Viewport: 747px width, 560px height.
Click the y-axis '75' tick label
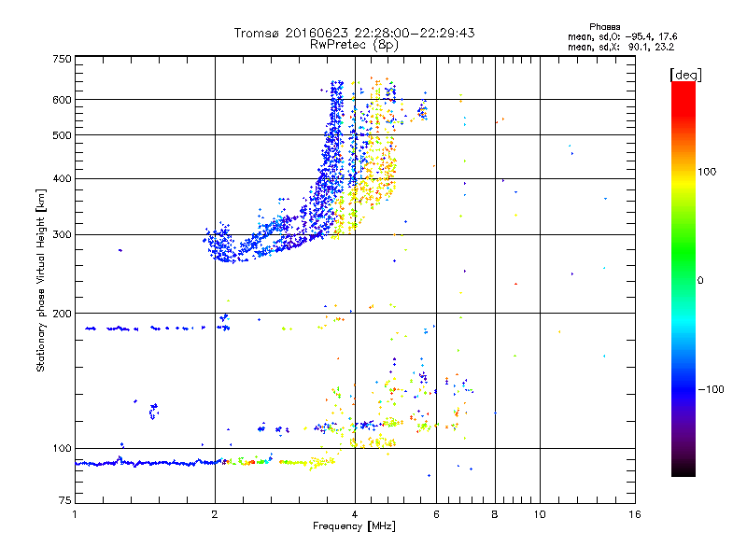pos(65,500)
